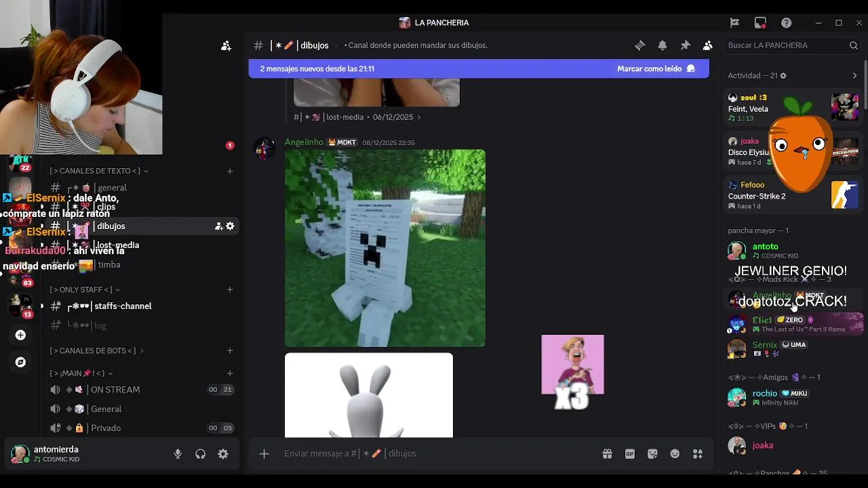This screenshot has width=868, height=488.
Task: Open the apps icon in message bar
Action: click(698, 453)
